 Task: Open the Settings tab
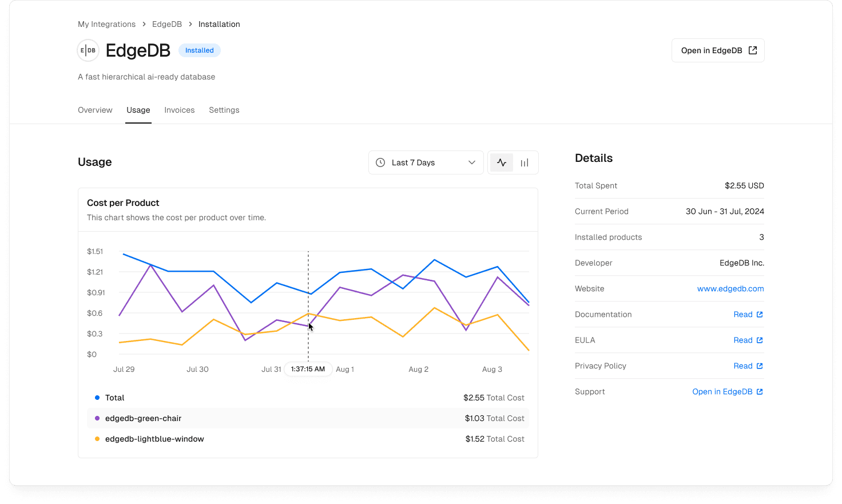pyautogui.click(x=224, y=110)
